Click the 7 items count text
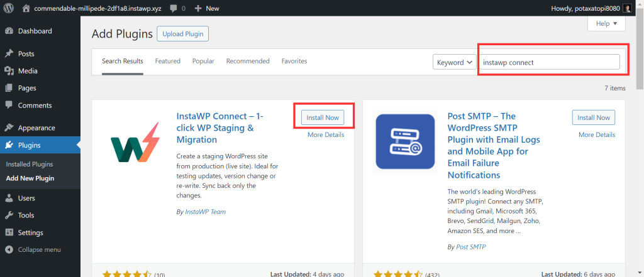Screen dimensions: 644x277 click(615, 88)
